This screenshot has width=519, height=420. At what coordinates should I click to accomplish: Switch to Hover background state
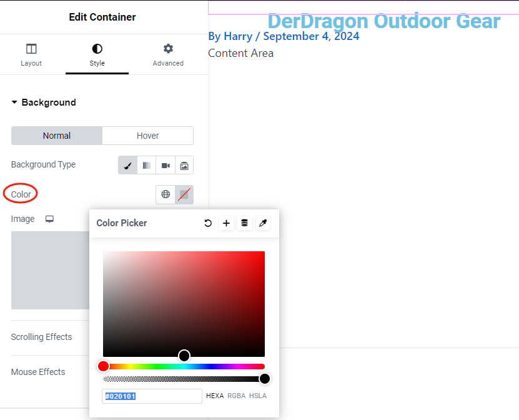coord(147,136)
